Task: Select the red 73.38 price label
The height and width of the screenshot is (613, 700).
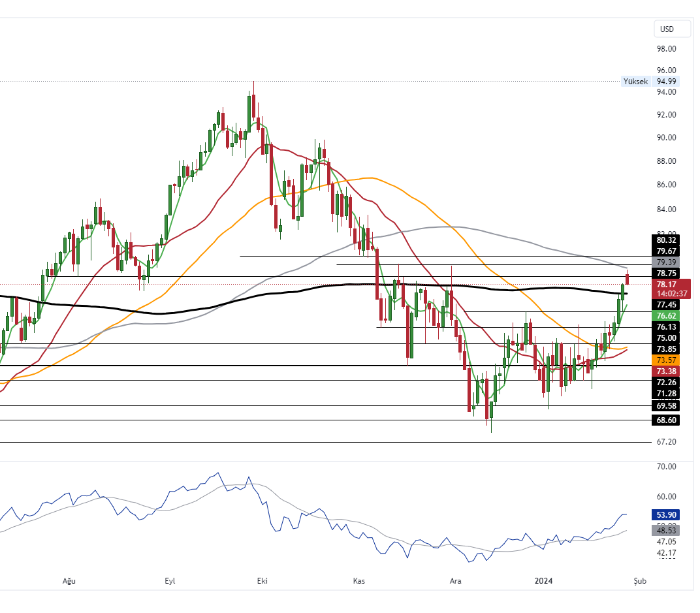Action: (666, 371)
